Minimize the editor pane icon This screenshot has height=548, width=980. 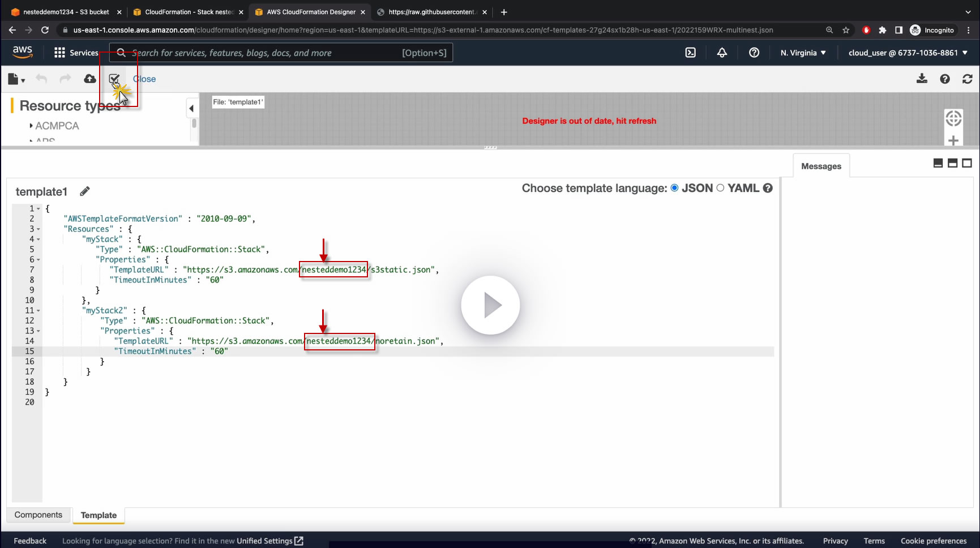point(938,163)
